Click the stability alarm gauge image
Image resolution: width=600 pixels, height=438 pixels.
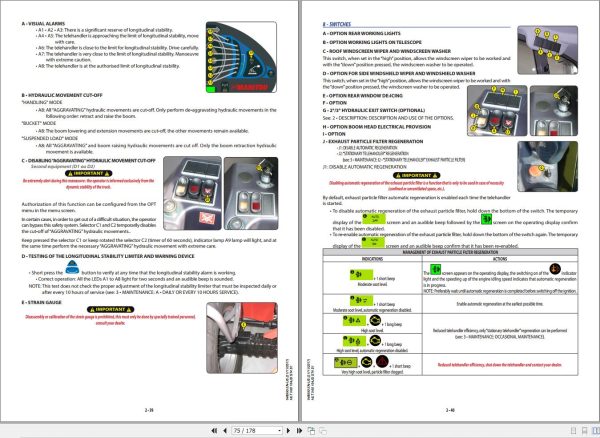point(241,57)
